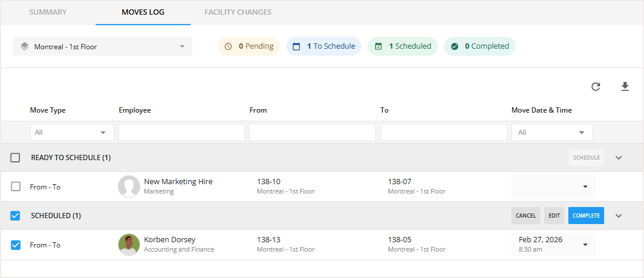
Task: Click New Marketing Hire placeholder avatar
Action: [x=129, y=187]
